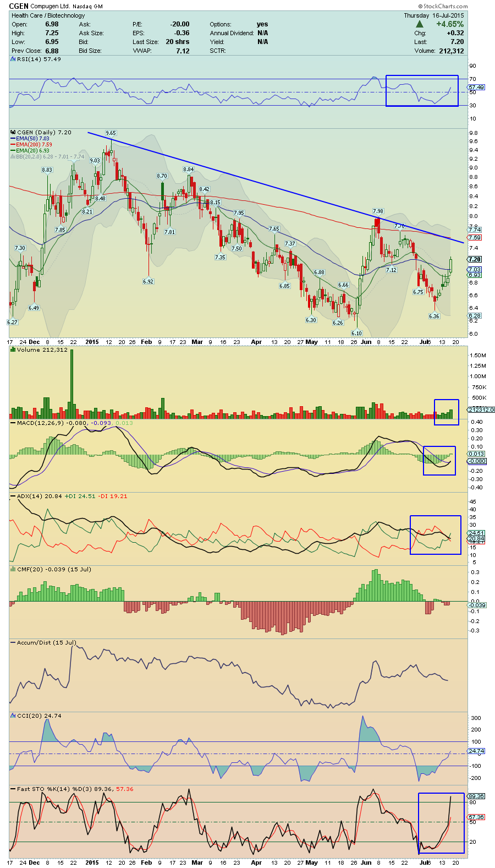This screenshot has width=495, height=868.
Task: Click the 6.10 low price label
Action: (356, 333)
